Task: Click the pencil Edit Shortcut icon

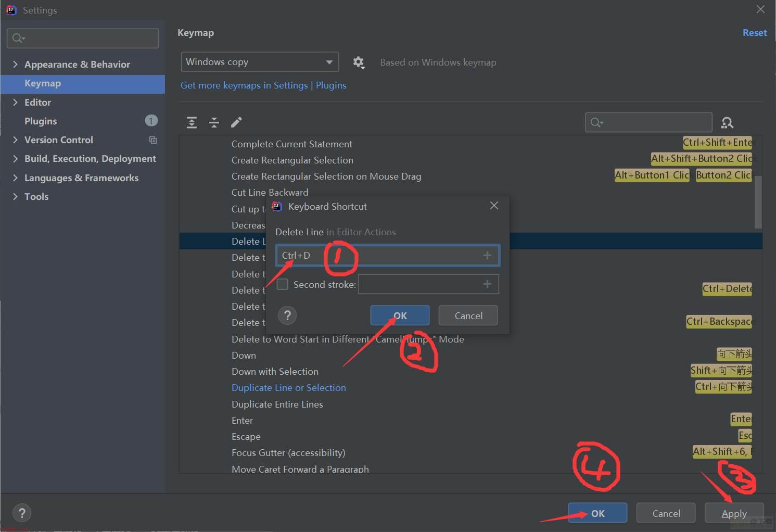Action: tap(236, 122)
